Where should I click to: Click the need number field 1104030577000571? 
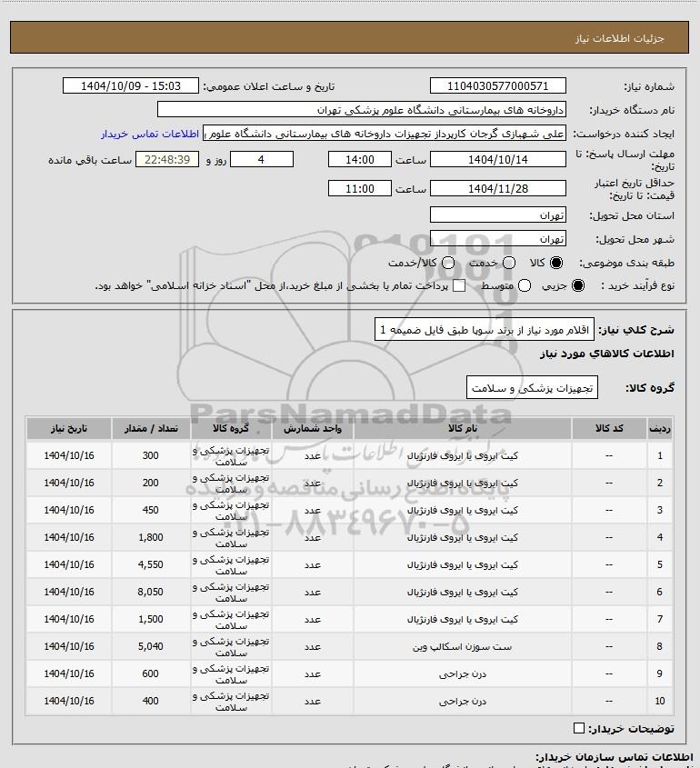click(x=497, y=85)
